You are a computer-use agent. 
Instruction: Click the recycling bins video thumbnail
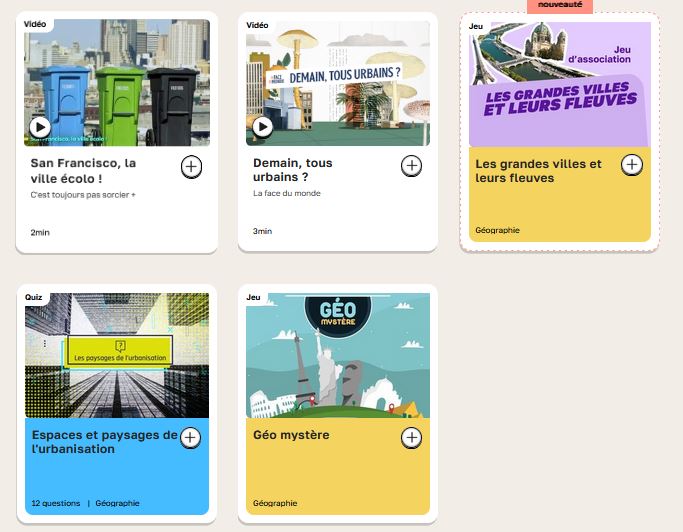click(117, 82)
